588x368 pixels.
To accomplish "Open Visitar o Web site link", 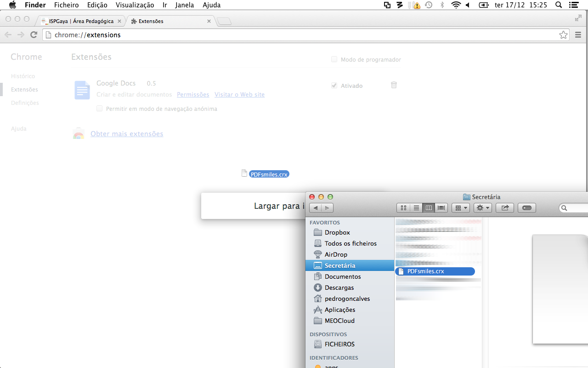I will (239, 94).
